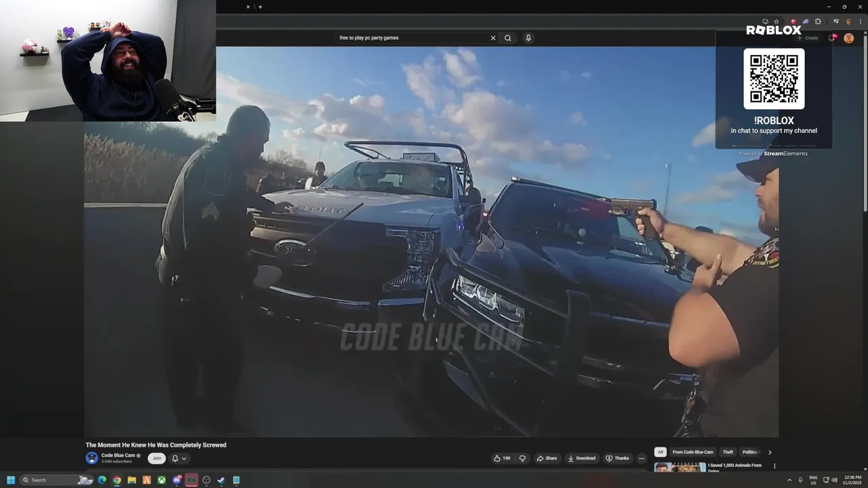Select the All filter chip
The width and height of the screenshot is (868, 488).
pyautogui.click(x=660, y=452)
